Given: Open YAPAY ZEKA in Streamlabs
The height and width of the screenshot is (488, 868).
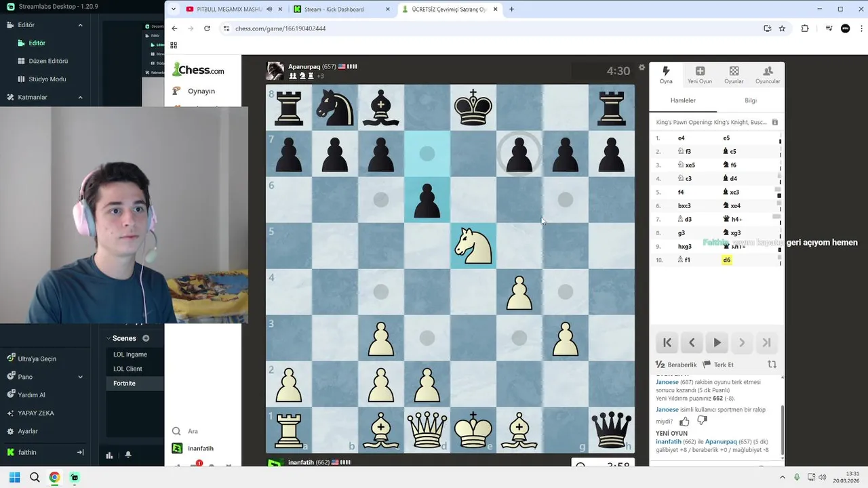Looking at the screenshot, I should click(31, 413).
